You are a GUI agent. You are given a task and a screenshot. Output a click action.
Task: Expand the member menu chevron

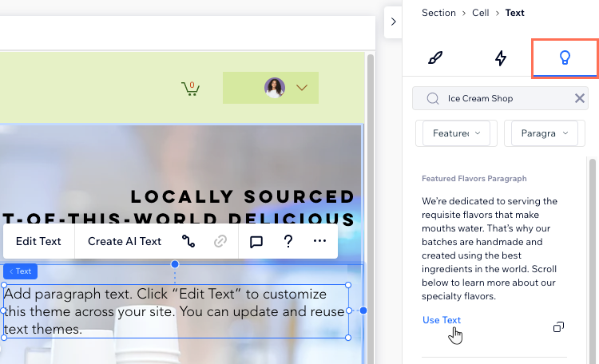[302, 88]
